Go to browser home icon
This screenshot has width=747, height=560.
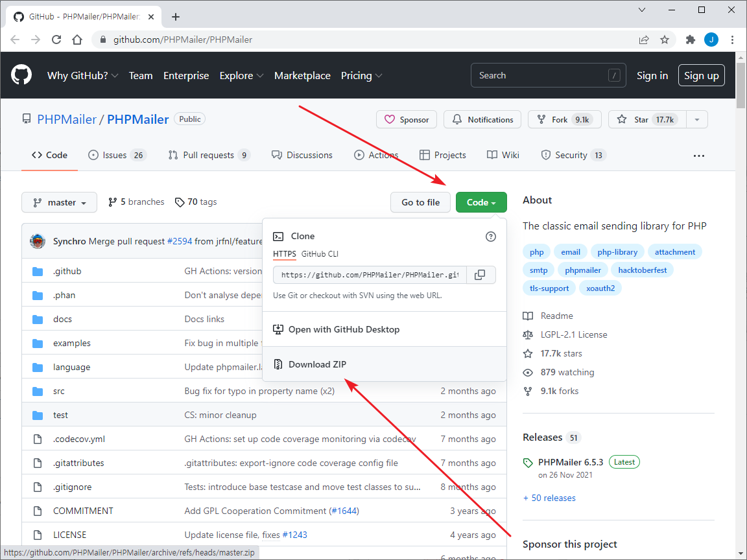pos(77,40)
